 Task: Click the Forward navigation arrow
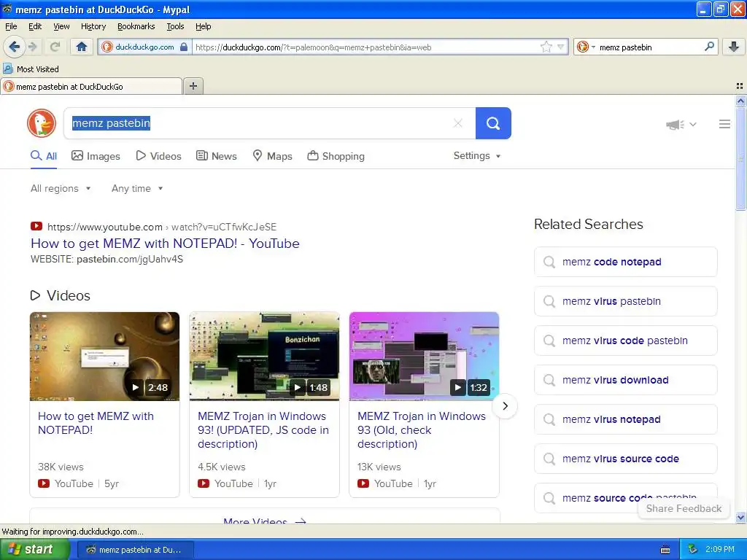[33, 47]
